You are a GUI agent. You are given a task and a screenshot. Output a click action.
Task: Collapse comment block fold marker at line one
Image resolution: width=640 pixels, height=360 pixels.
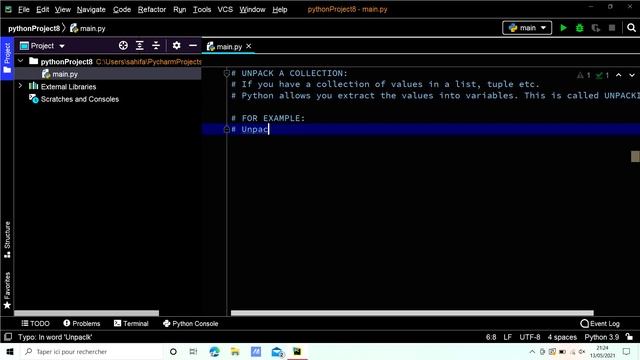(227, 73)
